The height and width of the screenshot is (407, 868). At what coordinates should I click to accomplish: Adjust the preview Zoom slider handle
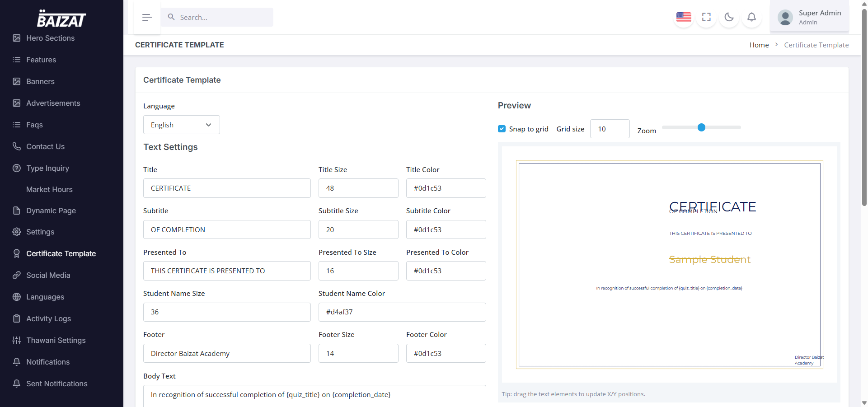[701, 127]
